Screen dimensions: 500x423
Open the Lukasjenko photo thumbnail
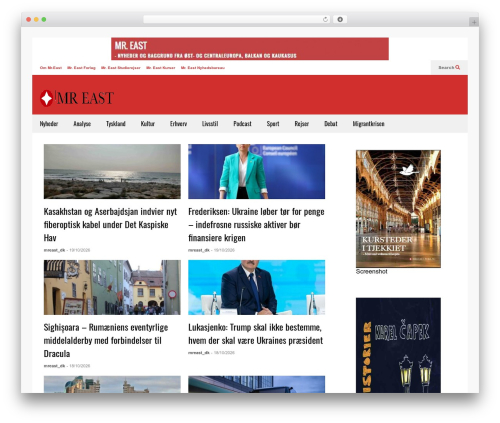point(256,287)
